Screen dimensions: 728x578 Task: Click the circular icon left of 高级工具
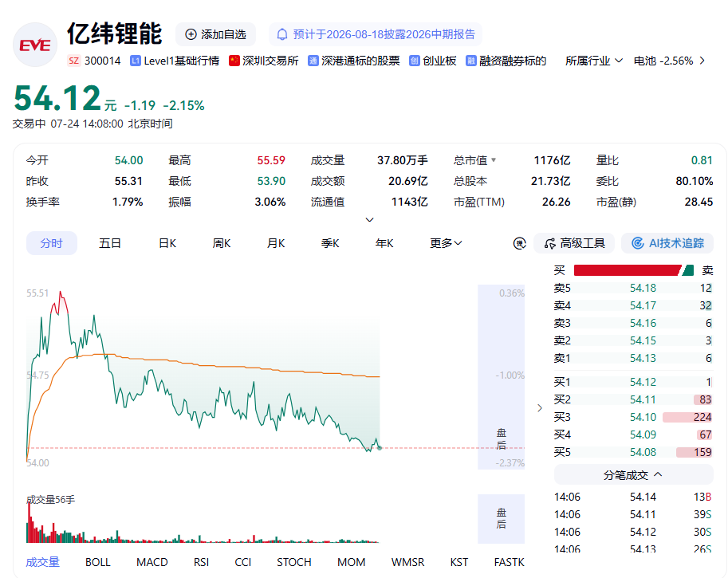pos(520,243)
